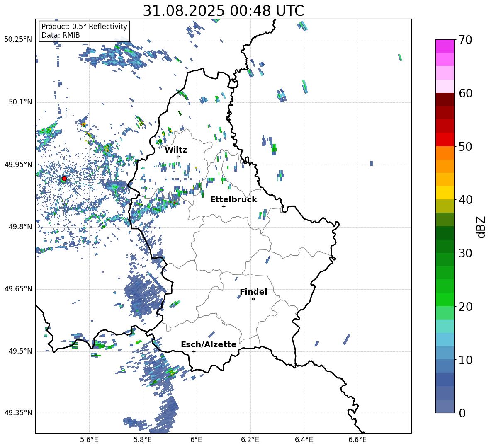The width and height of the screenshot is (491, 448).
Task: Click the 6.6°E longitude label
Action: (357, 440)
